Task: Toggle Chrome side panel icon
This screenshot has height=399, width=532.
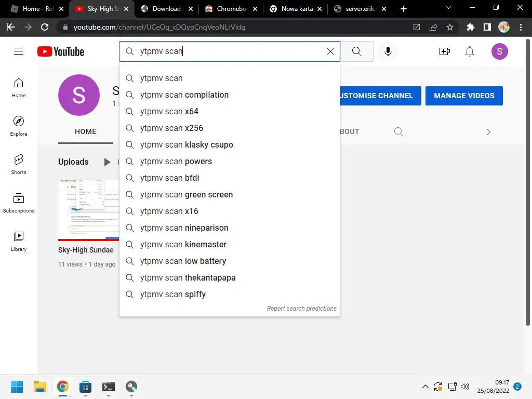Action: click(487, 27)
